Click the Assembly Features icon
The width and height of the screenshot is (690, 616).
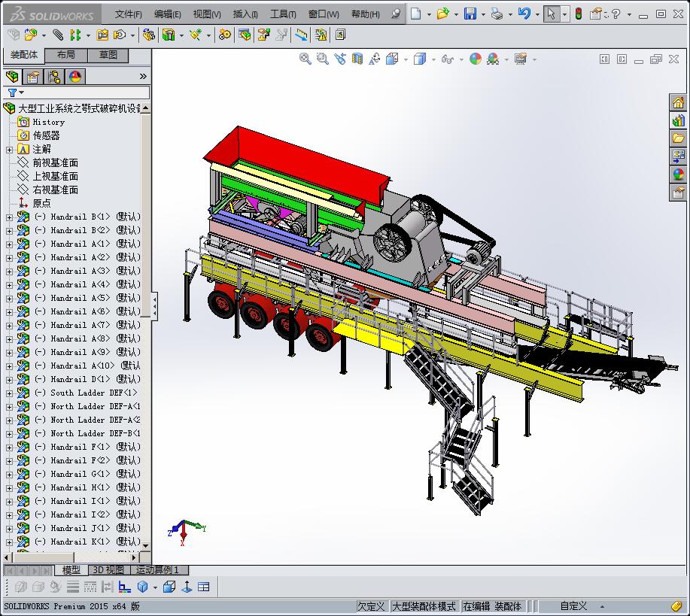tap(169, 35)
